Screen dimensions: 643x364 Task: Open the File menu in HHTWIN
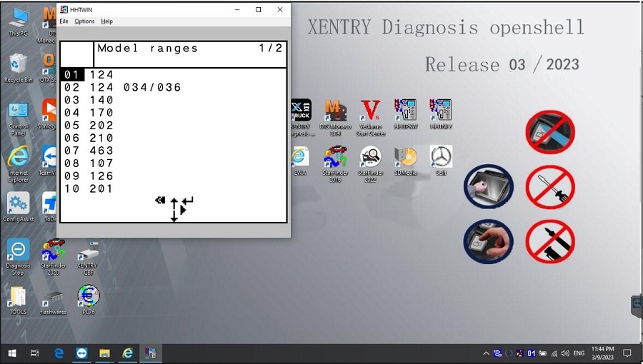(x=64, y=21)
